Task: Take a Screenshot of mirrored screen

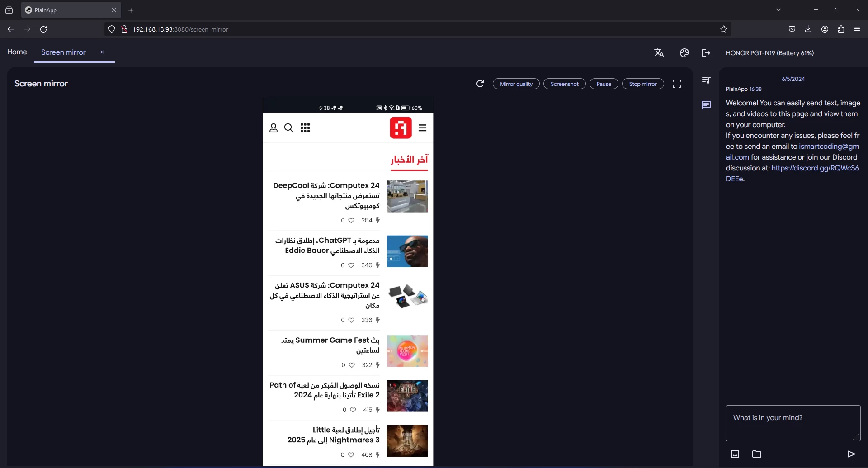Action: 564,84
